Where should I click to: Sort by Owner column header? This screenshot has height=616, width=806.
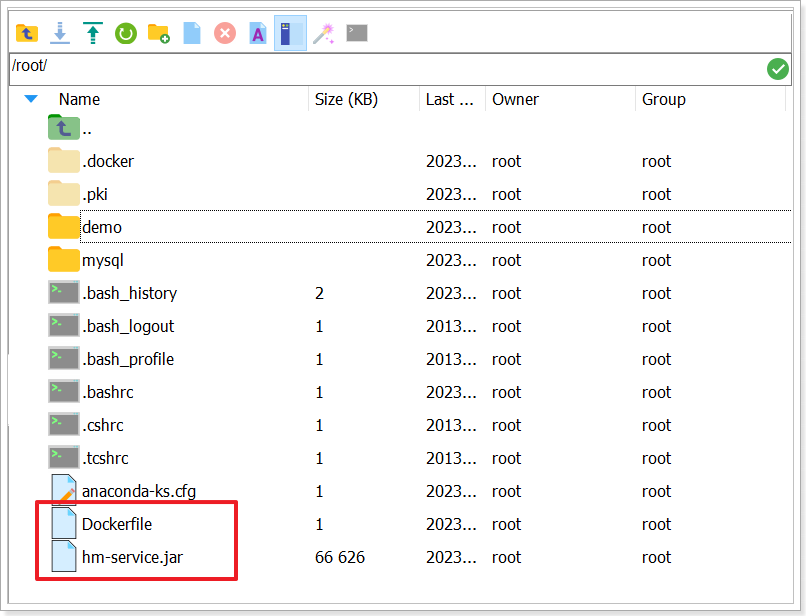click(x=515, y=99)
